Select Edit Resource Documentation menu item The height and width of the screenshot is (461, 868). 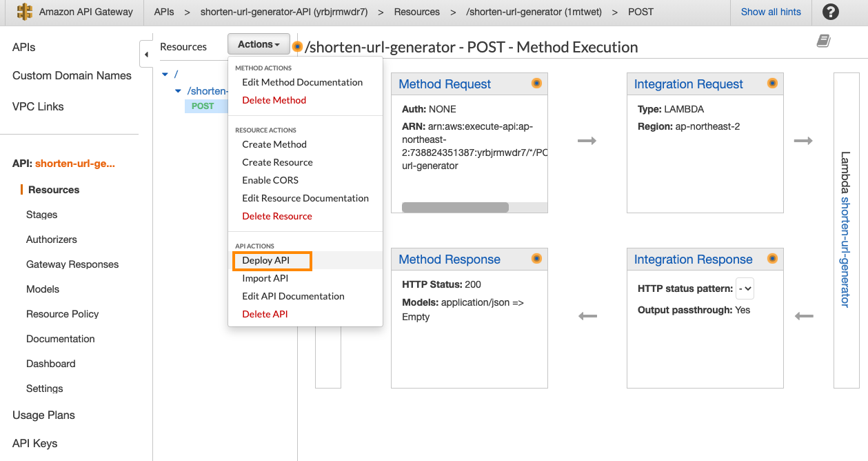[305, 198]
